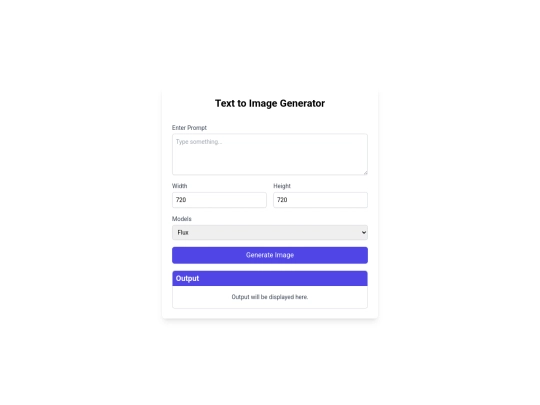The height and width of the screenshot is (405, 540).
Task: Open the Models dropdown showing Flux
Action: click(270, 232)
